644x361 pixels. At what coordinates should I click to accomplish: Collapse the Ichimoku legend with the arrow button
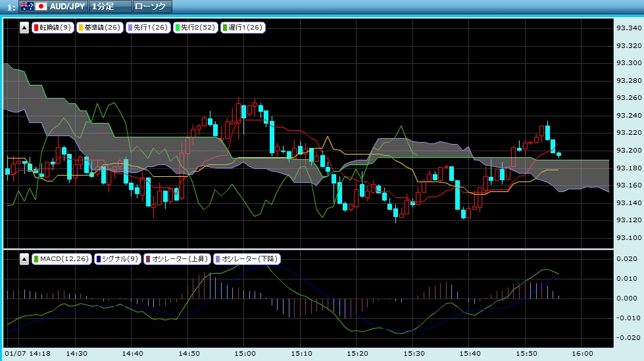[24, 28]
